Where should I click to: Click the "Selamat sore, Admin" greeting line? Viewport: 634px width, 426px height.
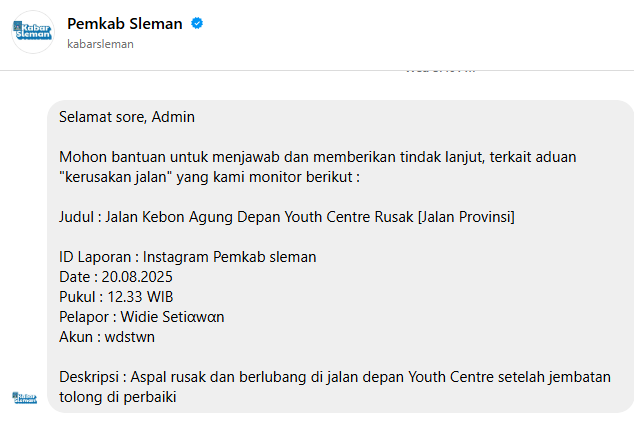(127, 117)
